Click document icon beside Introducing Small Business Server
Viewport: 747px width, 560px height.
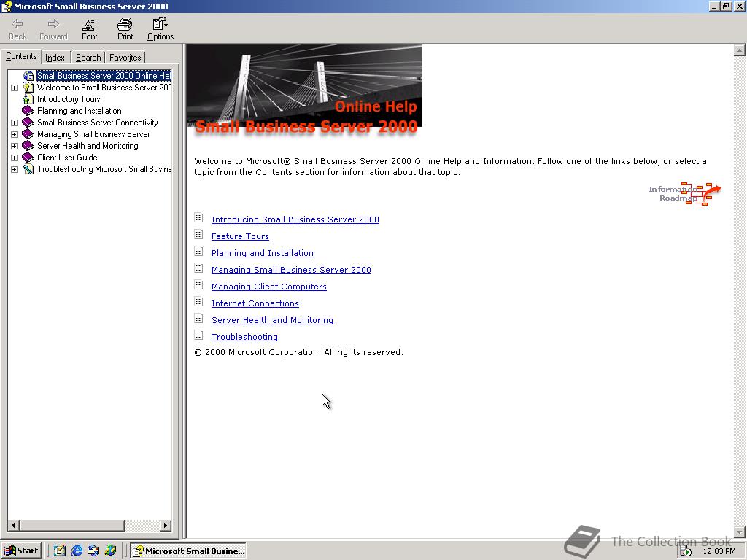point(198,217)
